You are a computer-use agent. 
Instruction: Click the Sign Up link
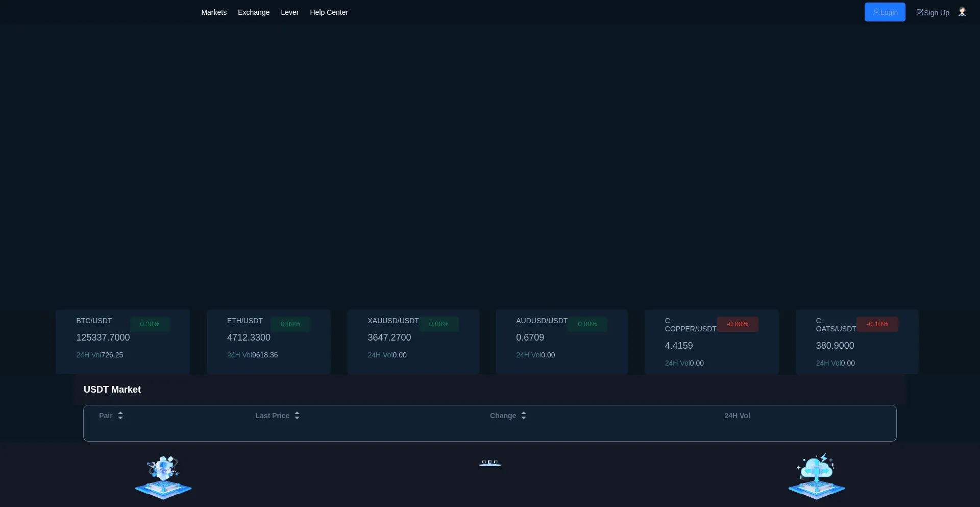[933, 13]
